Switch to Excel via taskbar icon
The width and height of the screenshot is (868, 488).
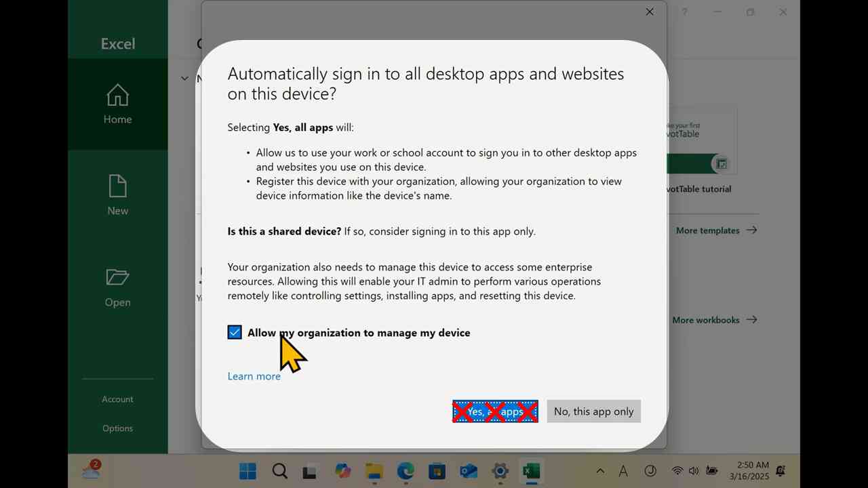(532, 471)
